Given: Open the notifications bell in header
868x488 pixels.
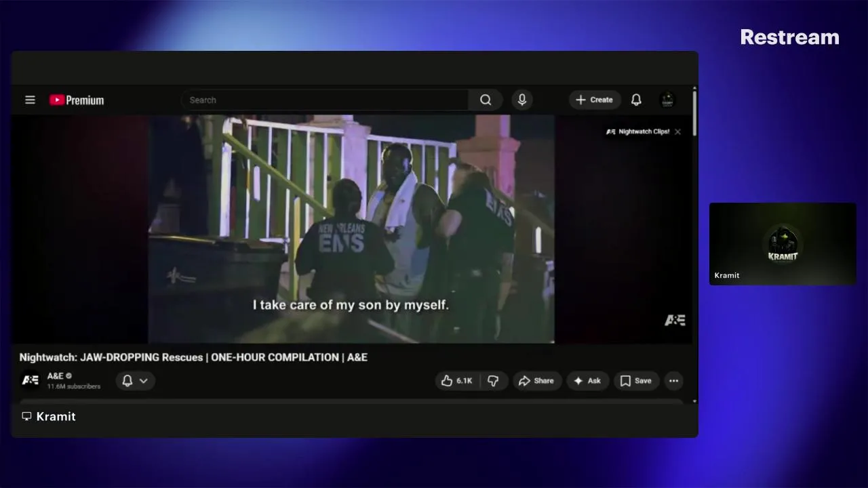Looking at the screenshot, I should tap(636, 100).
